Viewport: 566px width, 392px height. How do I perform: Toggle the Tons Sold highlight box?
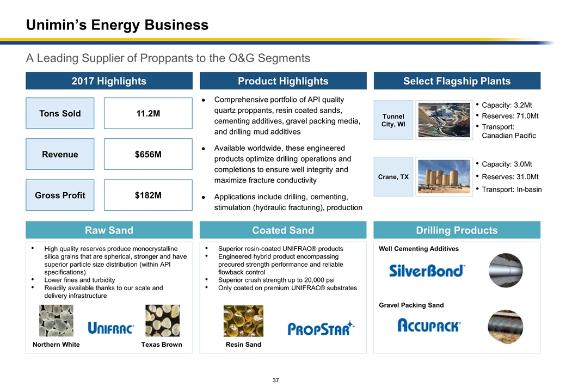(60, 113)
